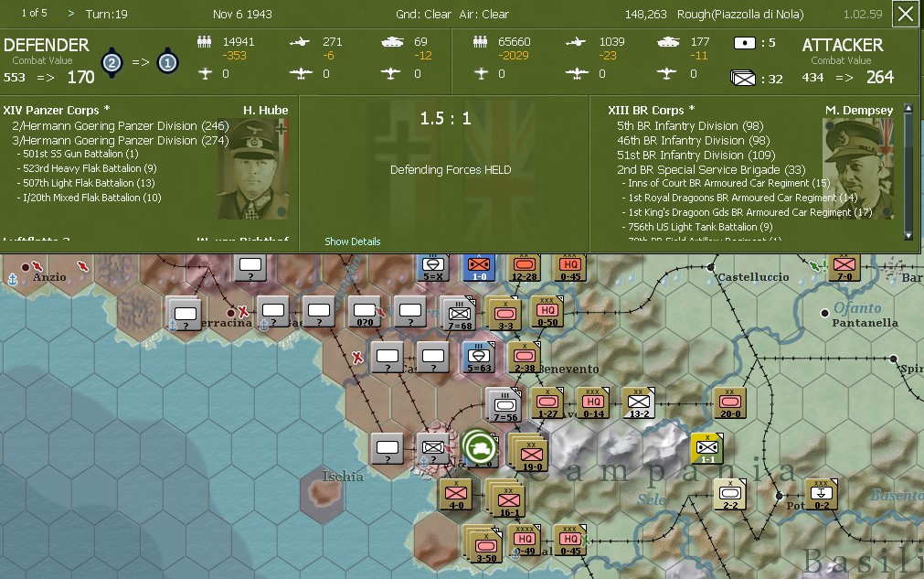924x579 pixels.
Task: Select 13-2 infantry counter
Action: coord(639,403)
